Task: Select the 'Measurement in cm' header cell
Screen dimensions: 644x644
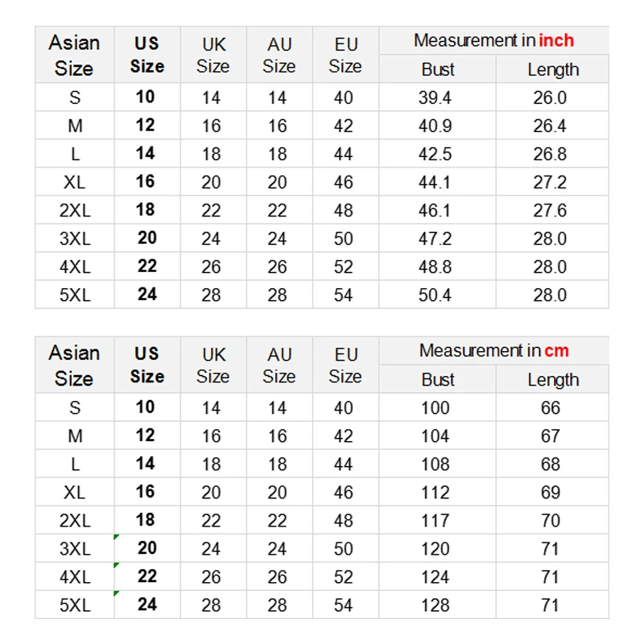Action: [493, 351]
